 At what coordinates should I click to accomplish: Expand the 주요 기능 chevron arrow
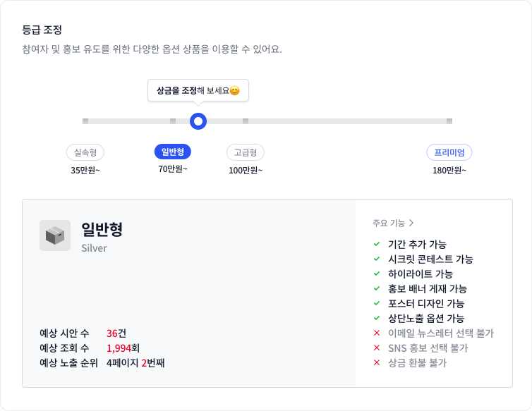(x=411, y=223)
